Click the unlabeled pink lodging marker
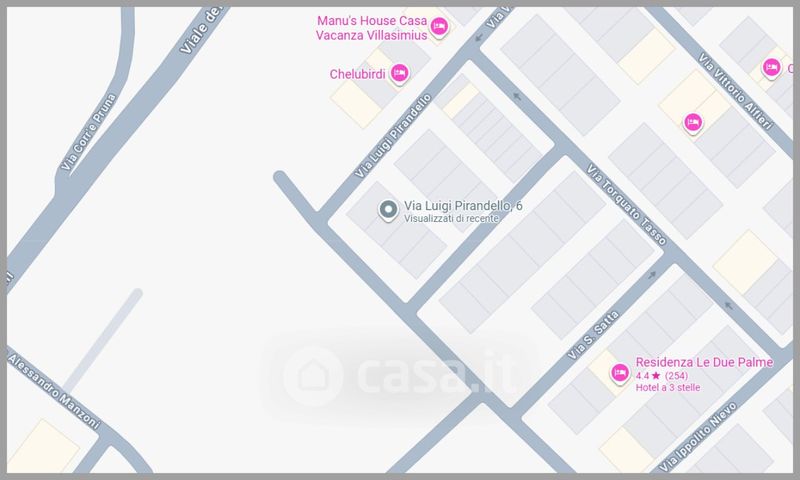The width and height of the screenshot is (800, 480). 692,122
